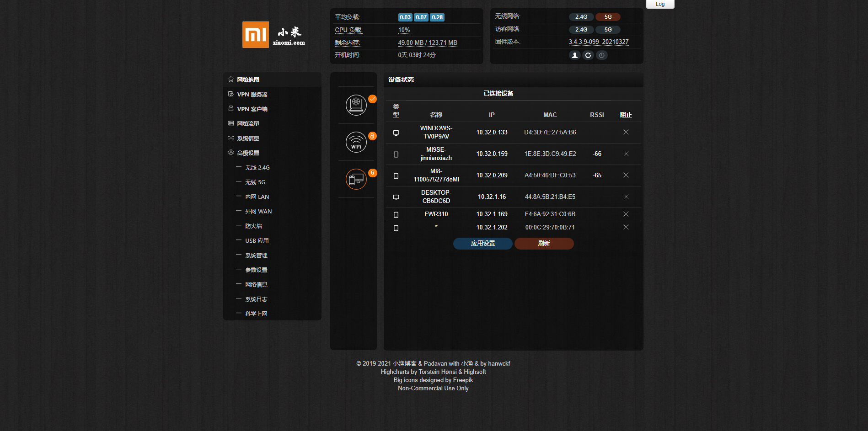Open 无线 2.4G settings submenu
868x431 pixels.
click(x=257, y=168)
